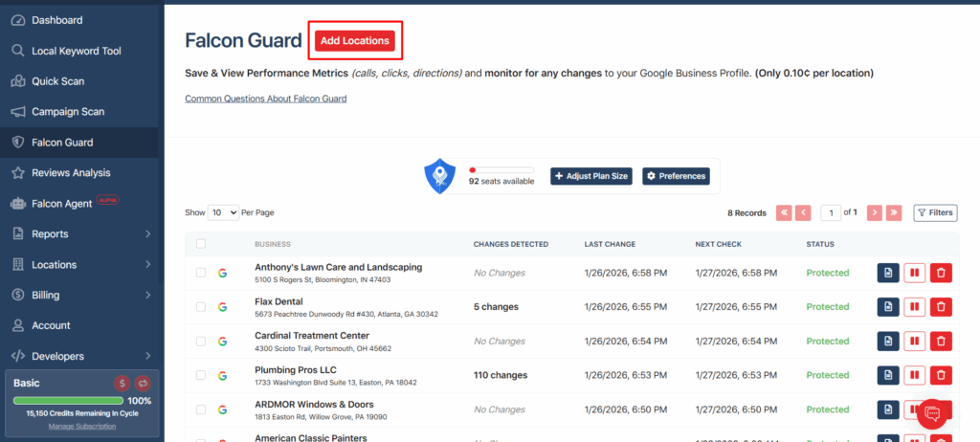The height and width of the screenshot is (442, 980).
Task: Pause monitoring for Anthony's Lawn Care and Landscaping
Action: (x=914, y=273)
